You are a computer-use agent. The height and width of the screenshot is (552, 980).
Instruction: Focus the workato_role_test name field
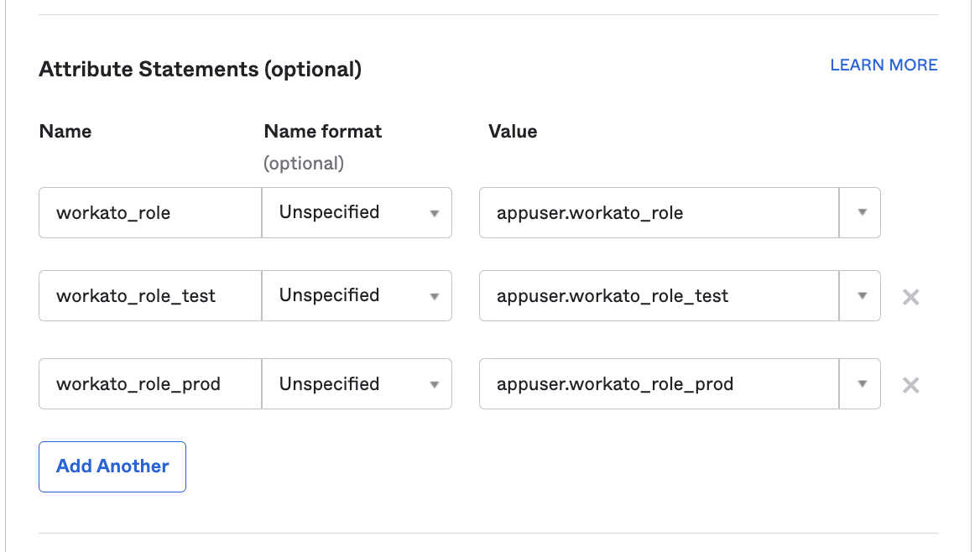[x=150, y=296]
